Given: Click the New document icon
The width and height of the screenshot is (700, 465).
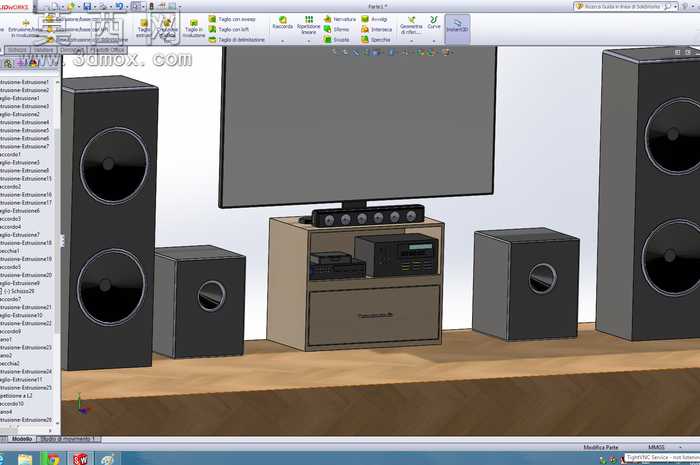Looking at the screenshot, I should point(54,6).
